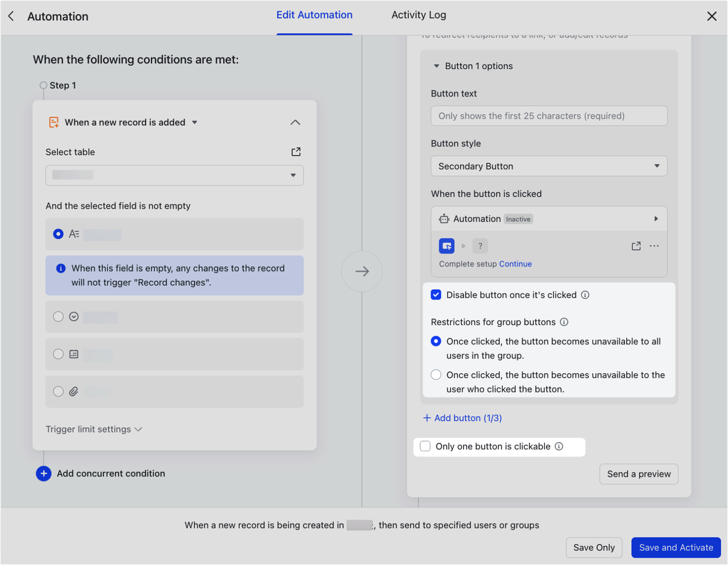Click Send a preview
728x565 pixels.
click(639, 474)
